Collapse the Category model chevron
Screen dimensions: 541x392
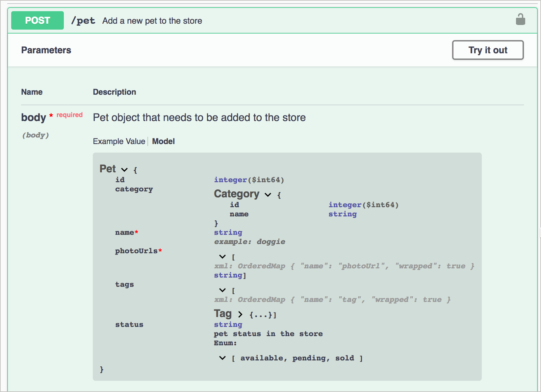(x=268, y=195)
